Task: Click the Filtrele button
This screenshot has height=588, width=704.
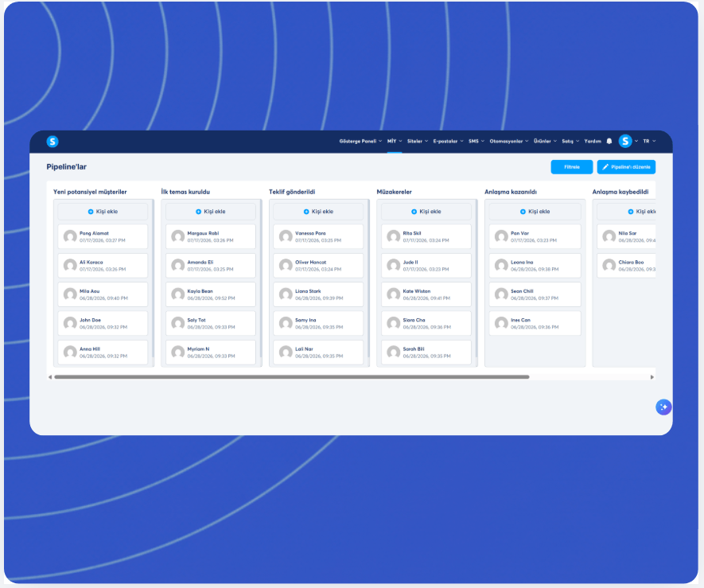Action: (x=572, y=166)
